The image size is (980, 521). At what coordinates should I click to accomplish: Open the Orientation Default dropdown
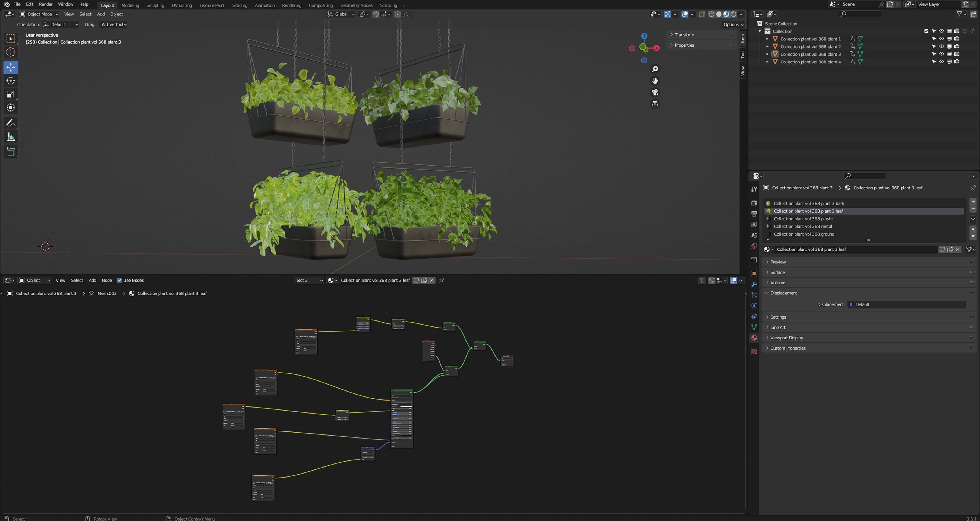pos(61,24)
